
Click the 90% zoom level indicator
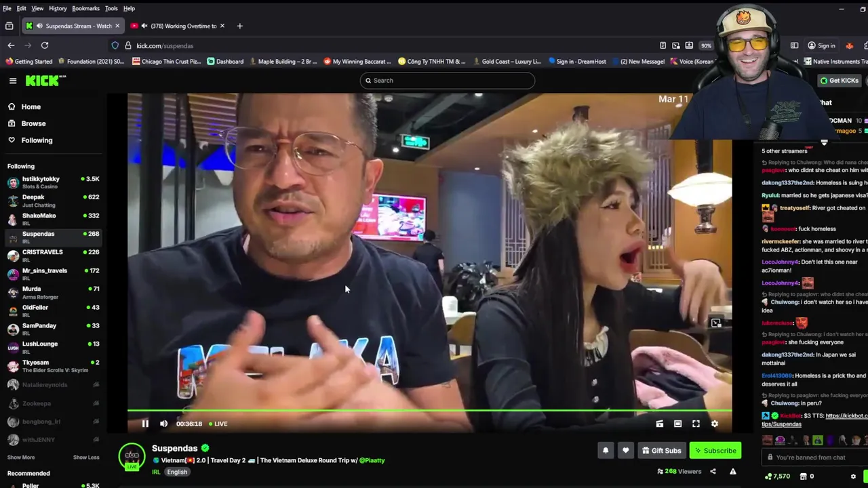(x=707, y=45)
